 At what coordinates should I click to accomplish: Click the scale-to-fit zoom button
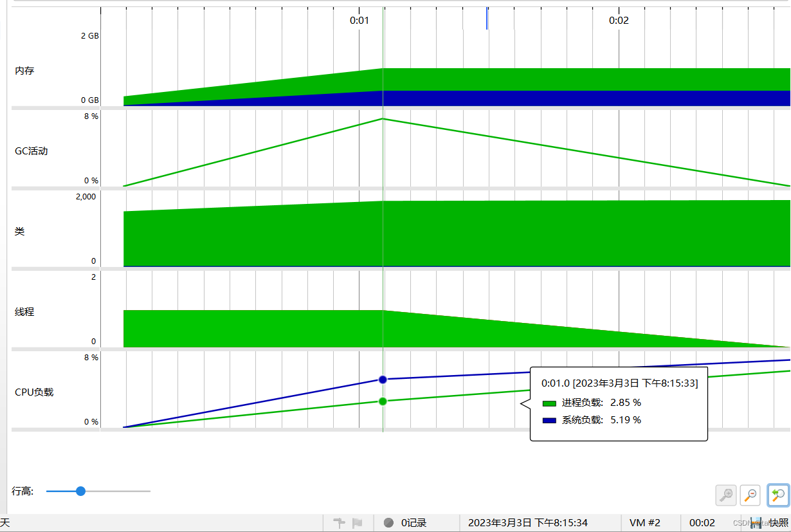point(778,495)
